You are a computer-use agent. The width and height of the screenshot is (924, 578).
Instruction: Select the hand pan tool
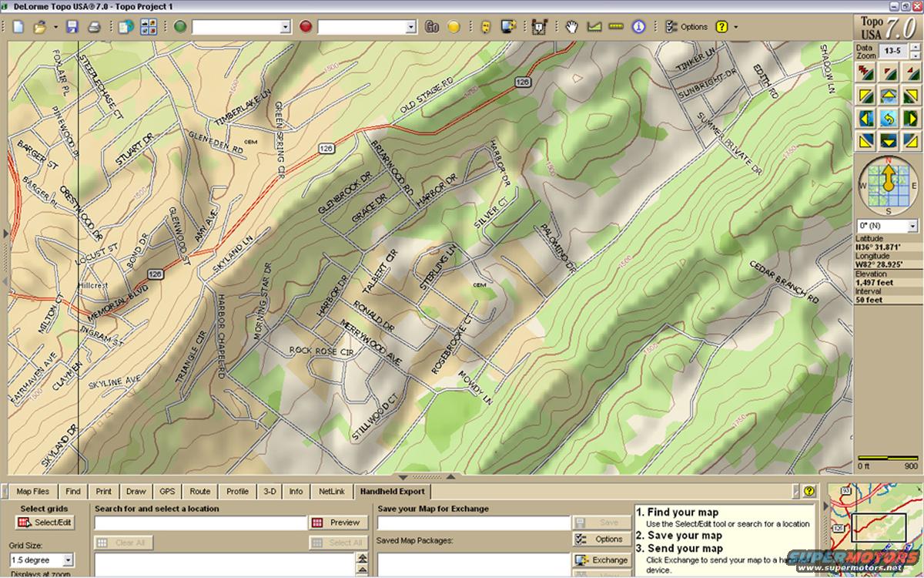tap(571, 27)
